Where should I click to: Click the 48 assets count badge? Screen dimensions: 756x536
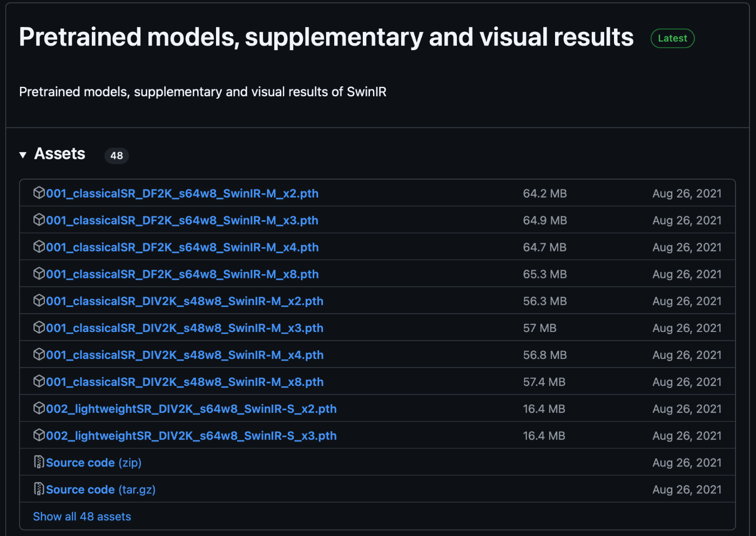[117, 155]
